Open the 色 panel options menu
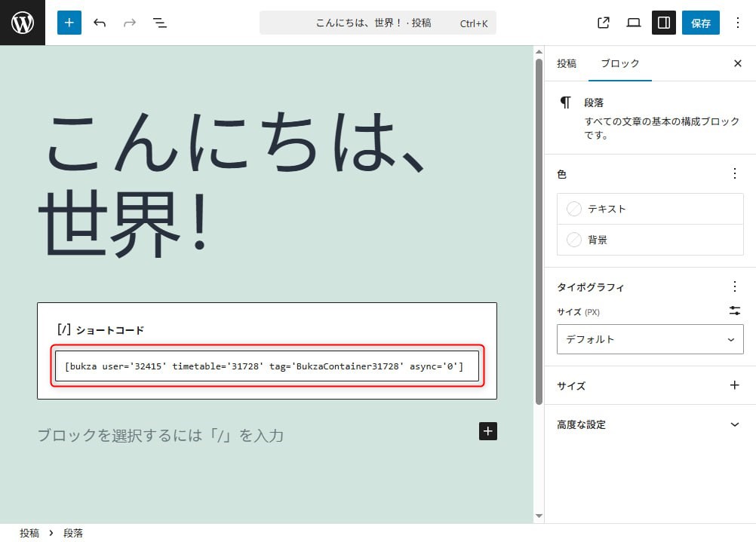 pos(735,173)
